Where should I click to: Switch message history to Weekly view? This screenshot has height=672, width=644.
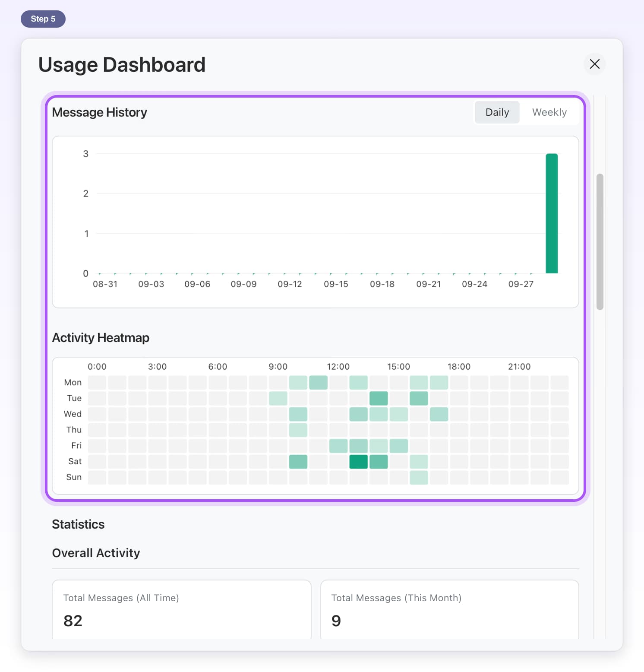coord(549,112)
